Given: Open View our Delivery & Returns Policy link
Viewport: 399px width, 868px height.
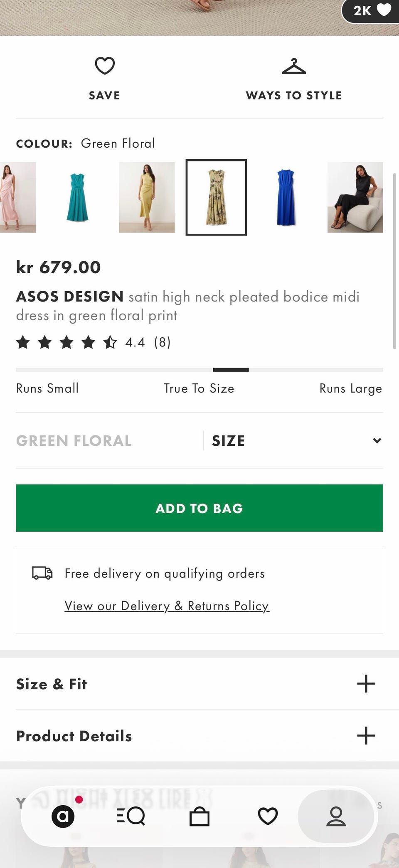Looking at the screenshot, I should click(167, 606).
